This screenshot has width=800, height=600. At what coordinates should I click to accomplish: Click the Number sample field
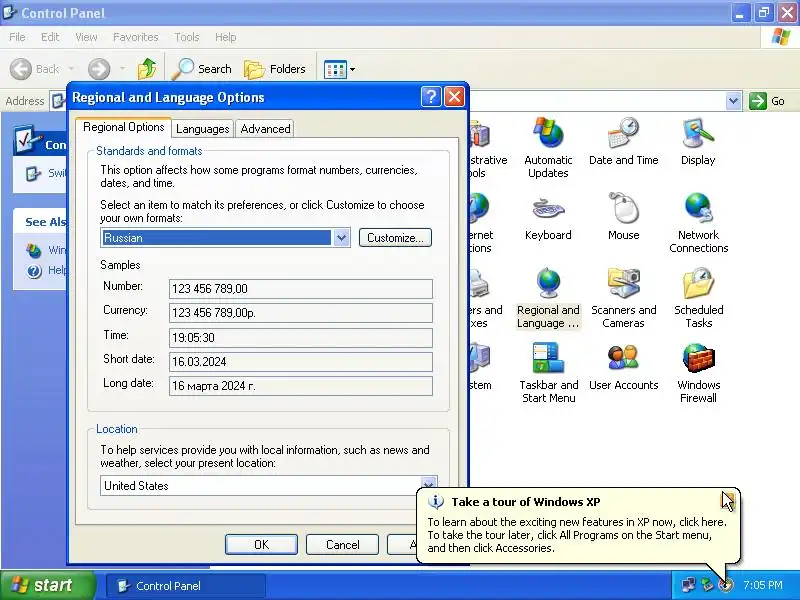301,289
